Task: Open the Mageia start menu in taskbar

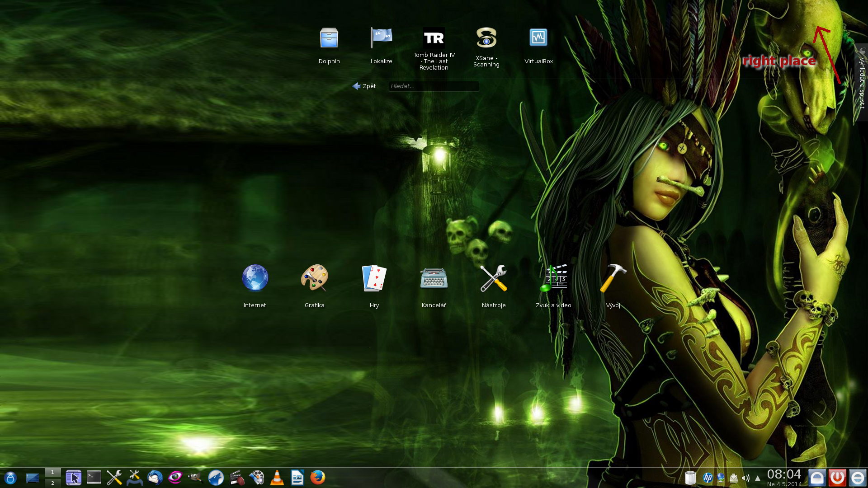Action: coord(10,478)
